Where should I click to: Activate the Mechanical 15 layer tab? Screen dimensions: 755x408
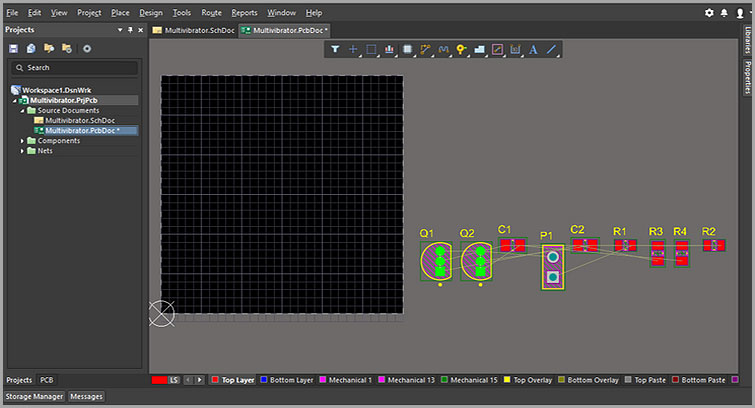[469, 380]
